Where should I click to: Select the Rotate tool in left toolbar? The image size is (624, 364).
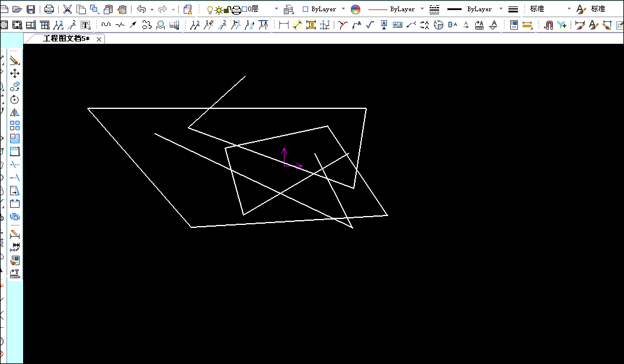tap(15, 99)
